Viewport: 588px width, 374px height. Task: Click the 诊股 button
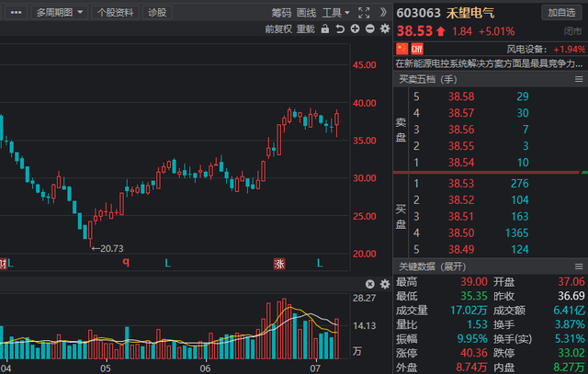(x=157, y=13)
